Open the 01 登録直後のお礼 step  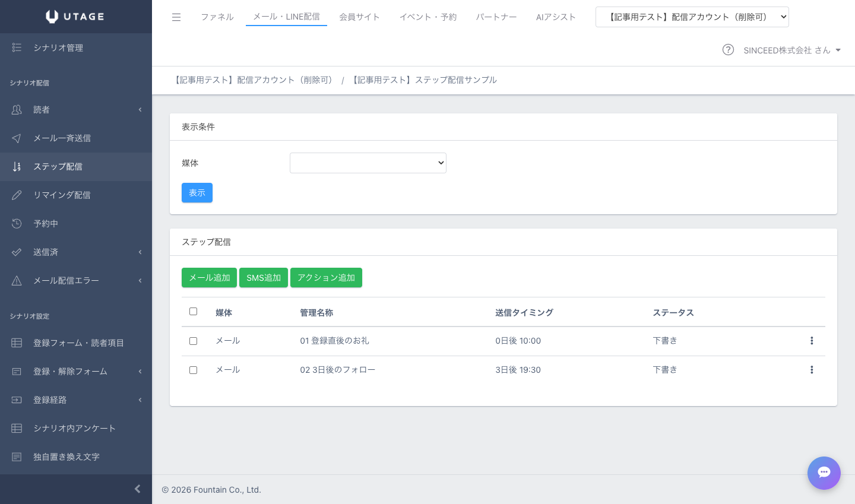pyautogui.click(x=334, y=341)
